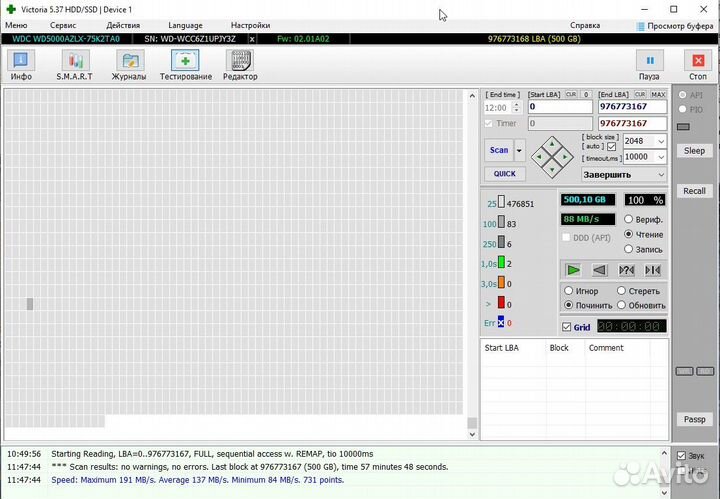Open the Журналы logs section
Viewport: 720px width, 499px height.
coord(129,65)
